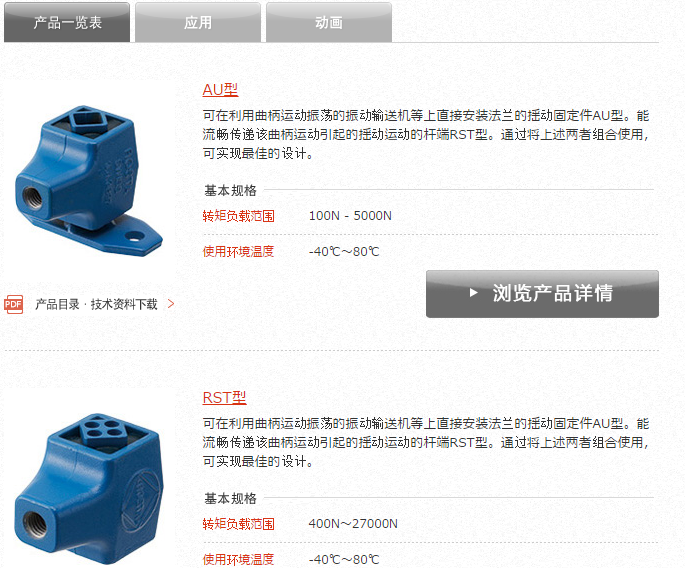Screen dimensions: 685x568
Task: Click the play arrow on 浏览产品详情 button
Action: [x=473, y=293]
